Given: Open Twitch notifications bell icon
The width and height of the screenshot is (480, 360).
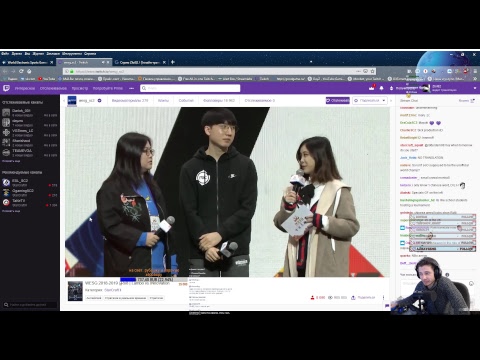Looking at the screenshot, I should (x=382, y=88).
